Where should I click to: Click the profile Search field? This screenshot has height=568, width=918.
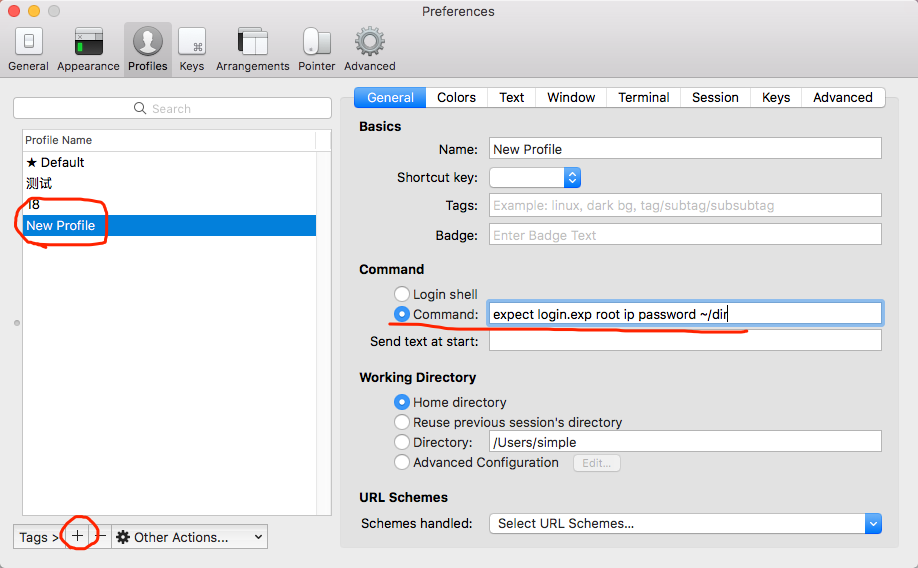pyautogui.click(x=172, y=108)
